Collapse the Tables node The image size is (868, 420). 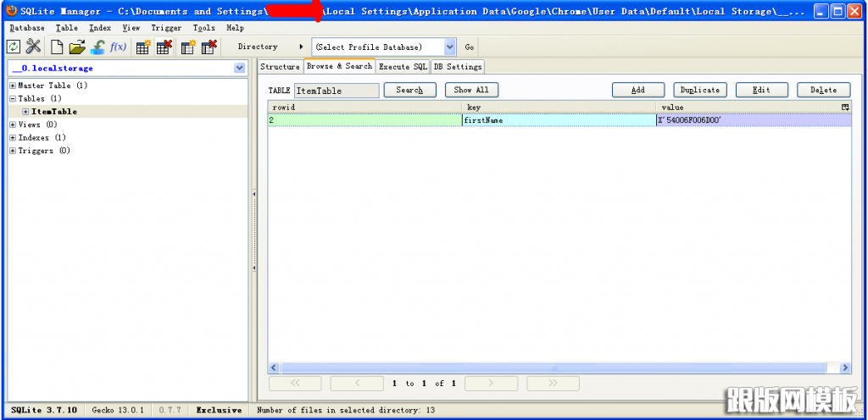13,98
